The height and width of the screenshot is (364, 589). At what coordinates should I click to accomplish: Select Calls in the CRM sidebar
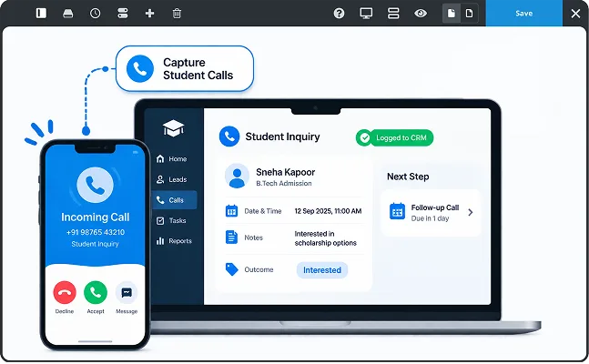point(174,200)
